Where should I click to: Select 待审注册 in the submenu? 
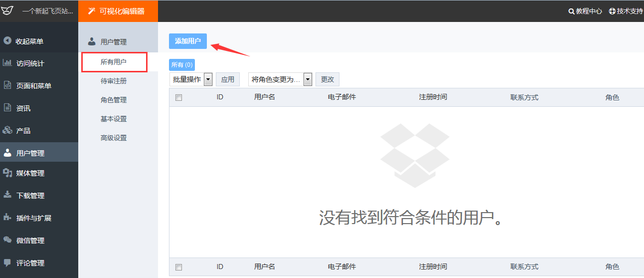(114, 81)
